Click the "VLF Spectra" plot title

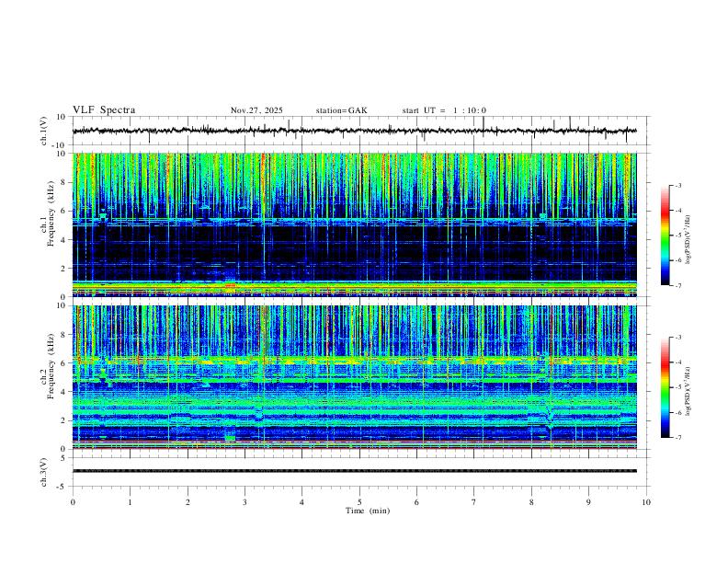click(x=104, y=110)
